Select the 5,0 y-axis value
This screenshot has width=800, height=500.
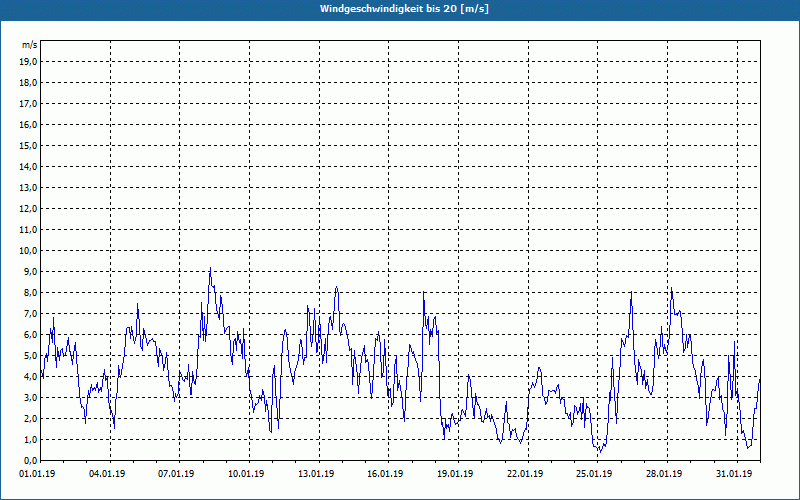coord(30,356)
